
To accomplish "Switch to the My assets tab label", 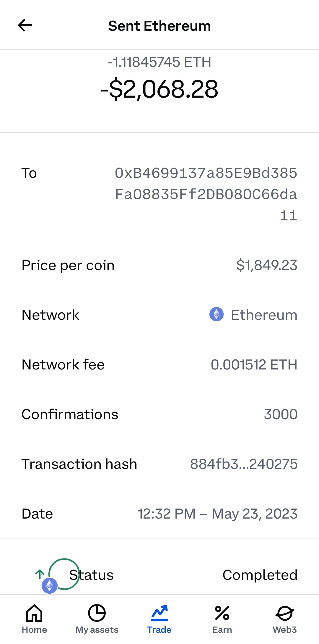I will coord(97,630).
